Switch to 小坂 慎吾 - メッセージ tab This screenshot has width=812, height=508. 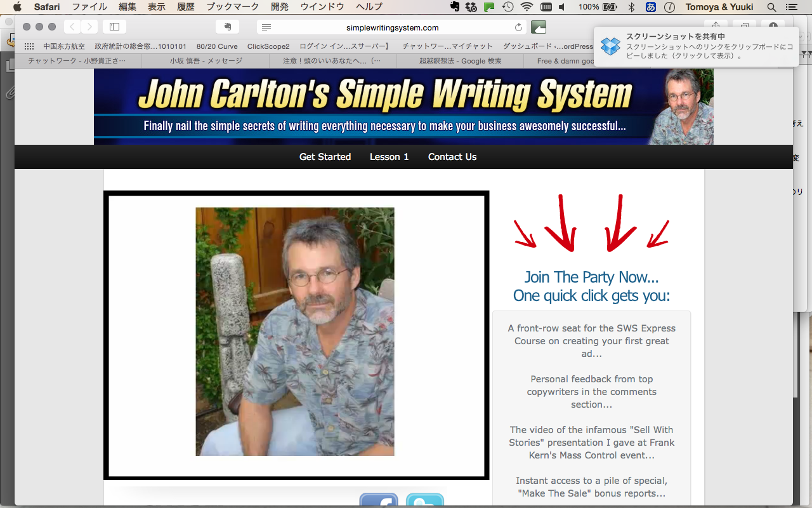(x=206, y=61)
